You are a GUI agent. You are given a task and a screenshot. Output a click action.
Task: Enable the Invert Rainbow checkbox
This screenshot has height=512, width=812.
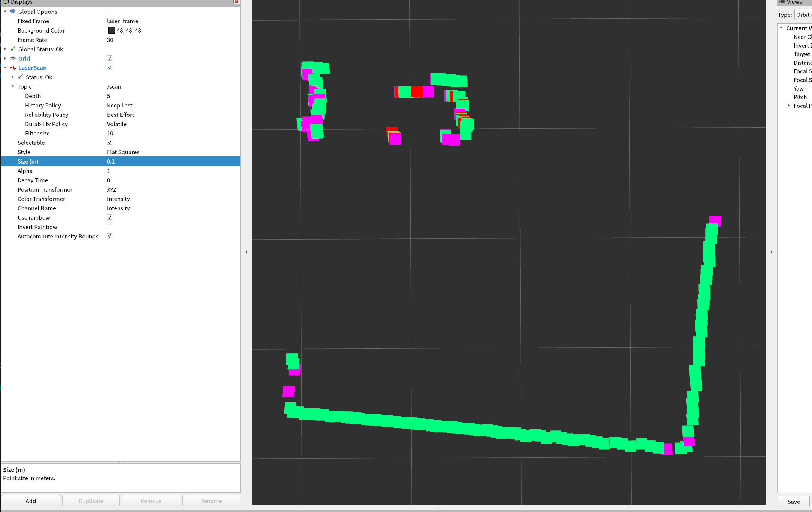tap(110, 227)
